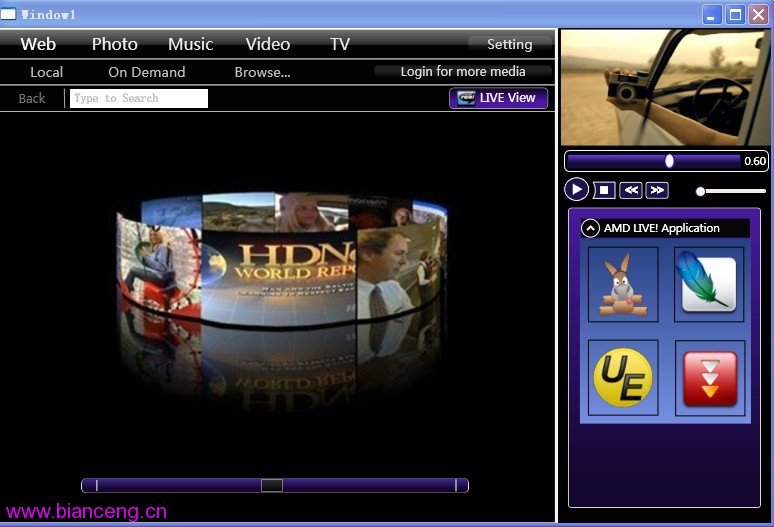
Task: Click Login for more media
Action: pos(463,72)
